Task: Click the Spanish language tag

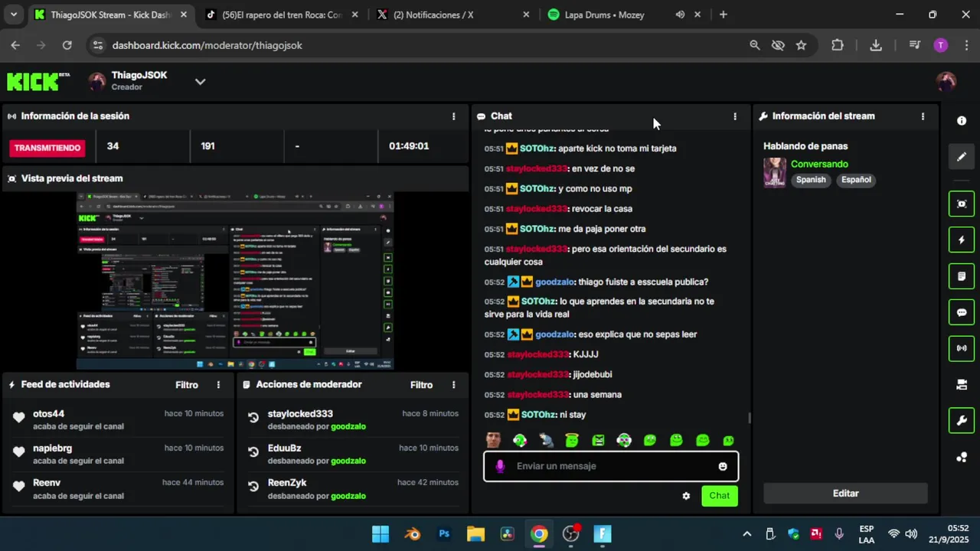Action: click(x=811, y=180)
